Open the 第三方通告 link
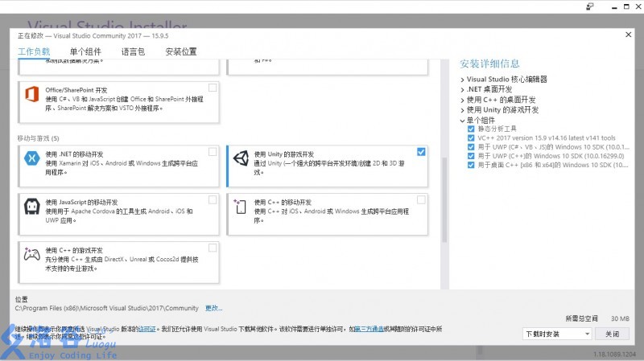Image resolution: width=644 pixels, height=361 pixels. 369,329
